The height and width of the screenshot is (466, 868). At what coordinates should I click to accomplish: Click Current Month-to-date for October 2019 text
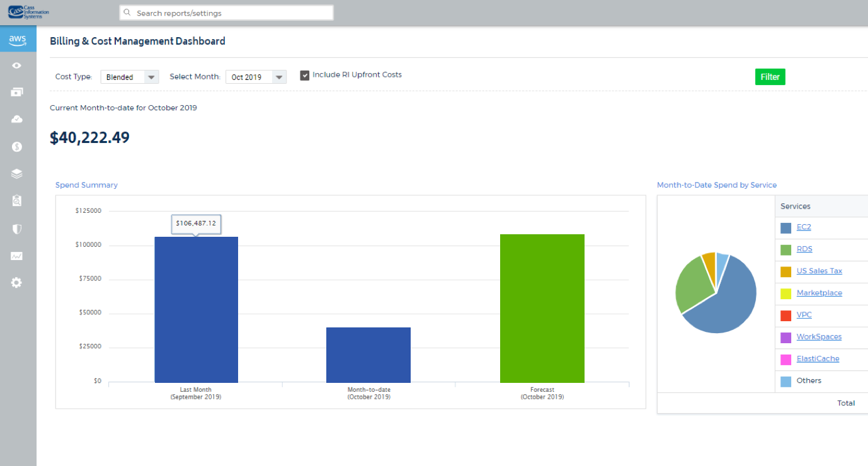[x=123, y=108]
